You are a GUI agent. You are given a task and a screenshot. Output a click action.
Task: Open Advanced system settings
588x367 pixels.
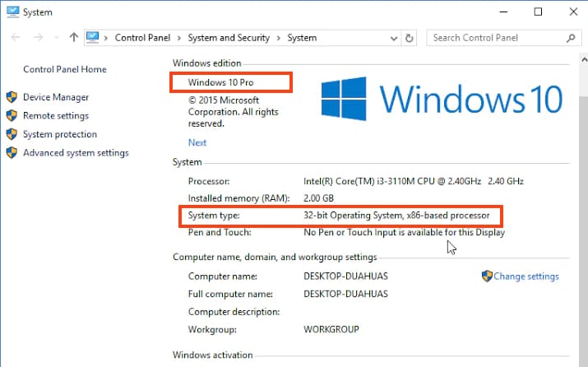[76, 152]
